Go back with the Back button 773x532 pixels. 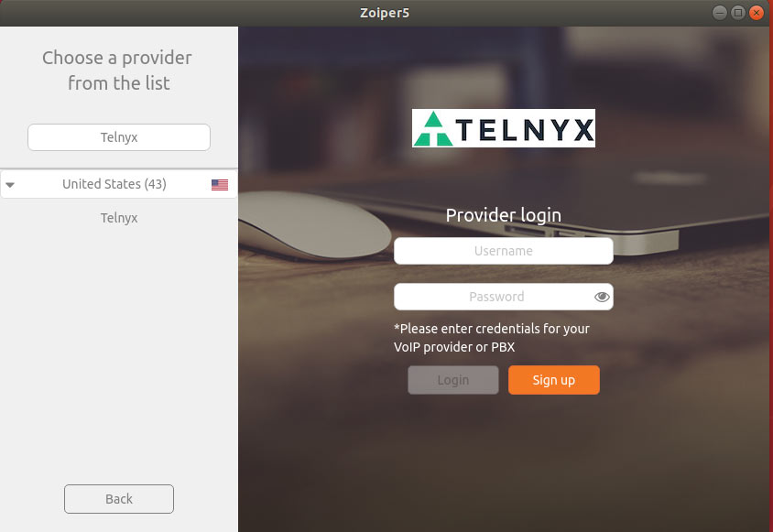[x=119, y=499]
